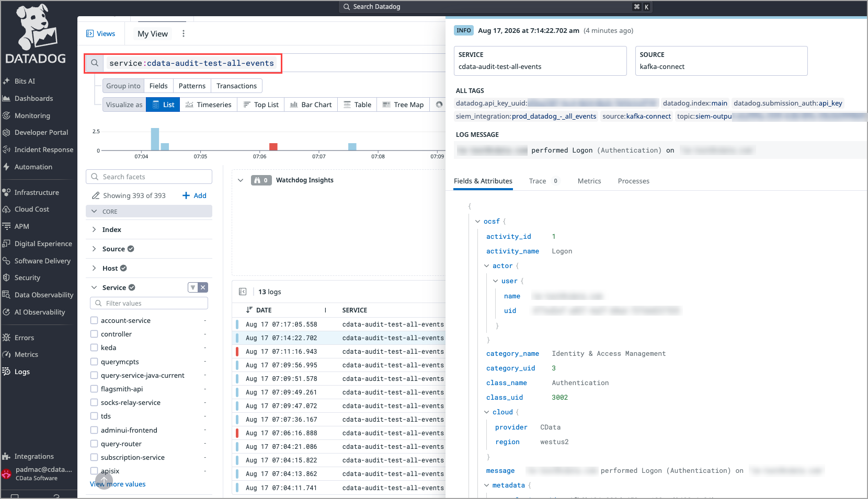
Task: Check the account-service facet checkbox
Action: coord(94,320)
